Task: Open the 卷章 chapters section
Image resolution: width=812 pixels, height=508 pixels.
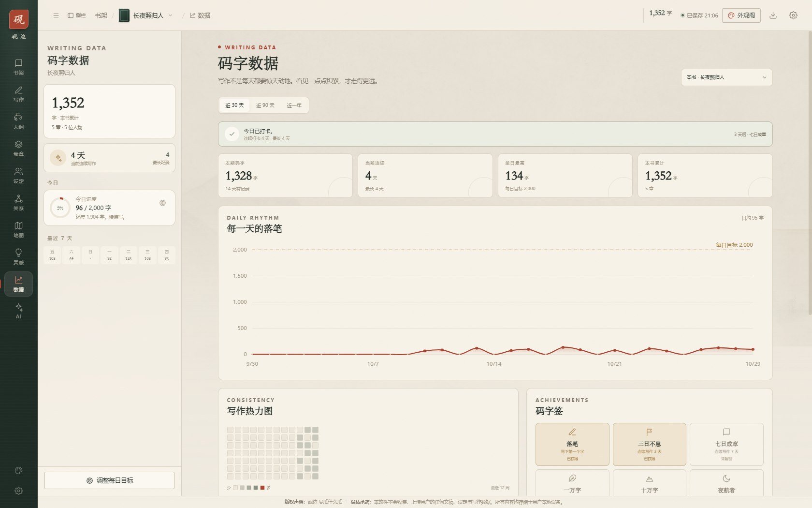Action: pyautogui.click(x=18, y=148)
